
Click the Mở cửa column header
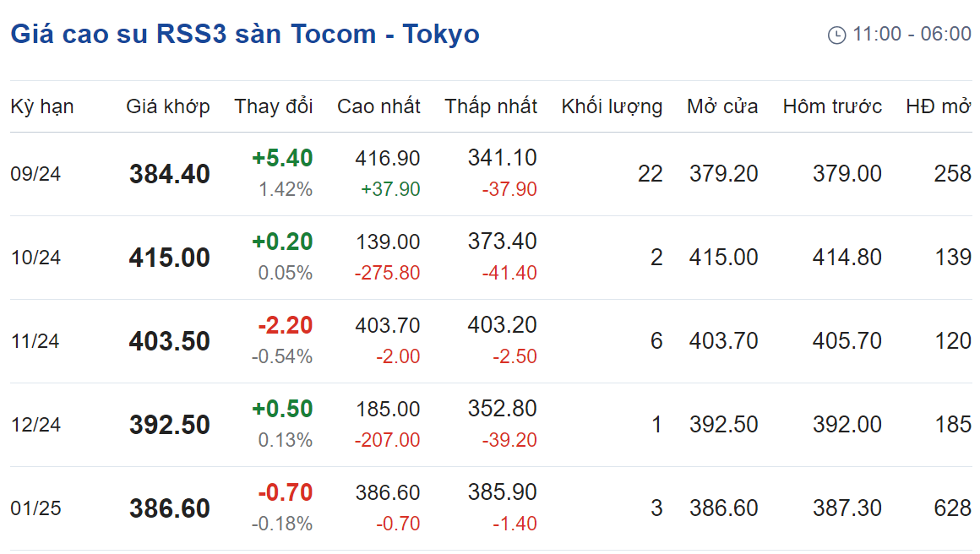(722, 106)
